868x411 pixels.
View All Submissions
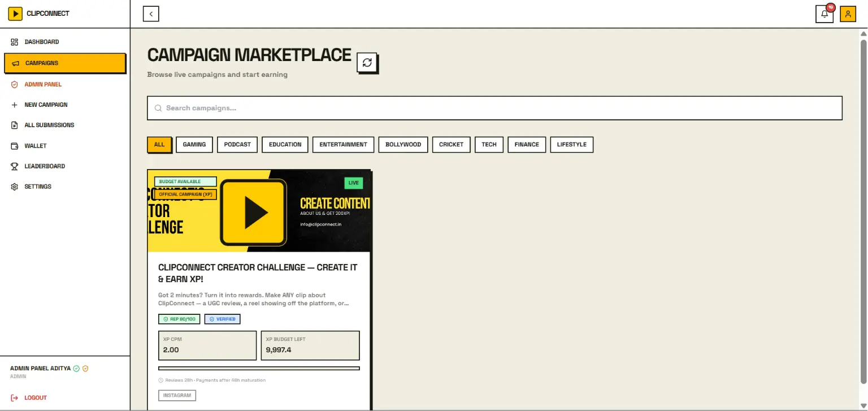point(65,125)
